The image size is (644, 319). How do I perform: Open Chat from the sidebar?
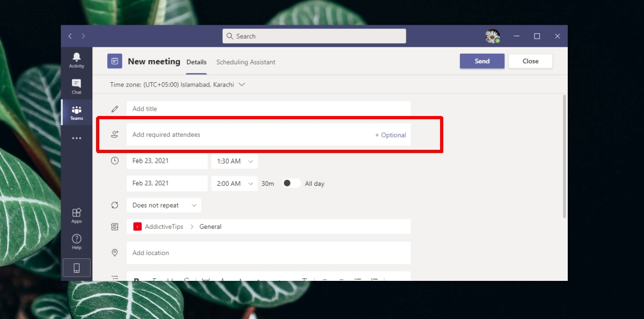tap(77, 86)
